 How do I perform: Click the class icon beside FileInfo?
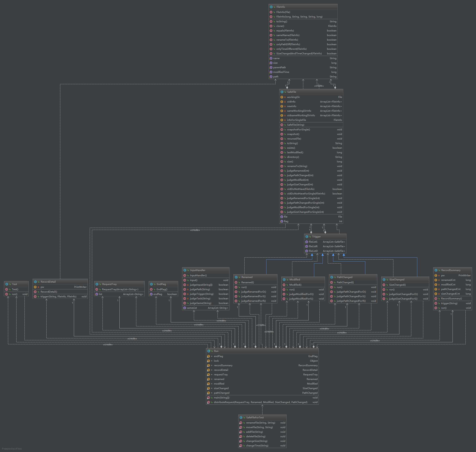[x=271, y=7]
